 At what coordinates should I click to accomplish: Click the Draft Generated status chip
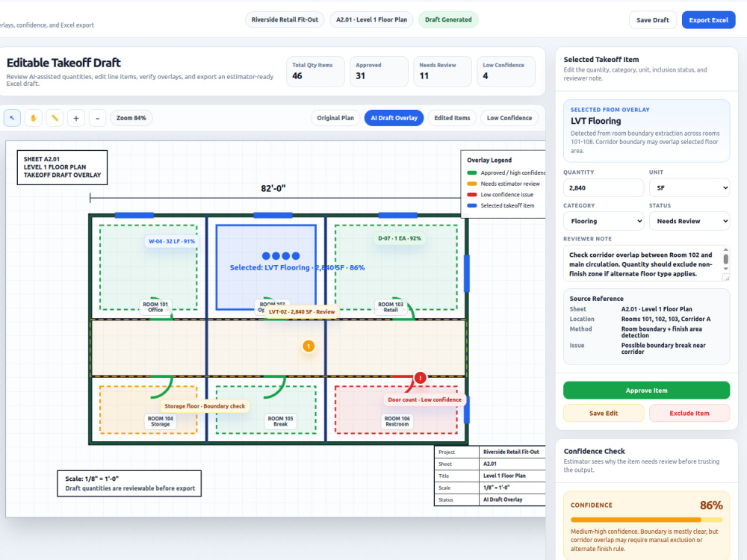click(448, 19)
